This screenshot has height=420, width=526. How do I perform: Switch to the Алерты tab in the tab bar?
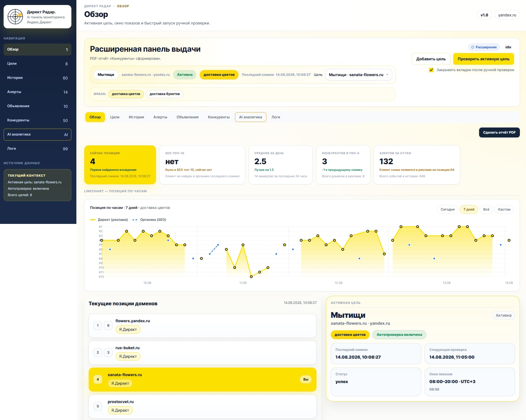[x=160, y=117]
